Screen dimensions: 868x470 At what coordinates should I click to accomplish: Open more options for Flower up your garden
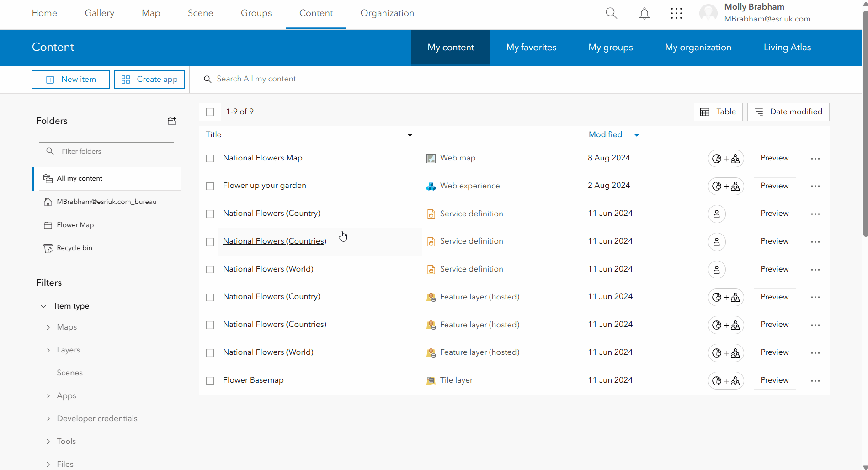coord(815,186)
